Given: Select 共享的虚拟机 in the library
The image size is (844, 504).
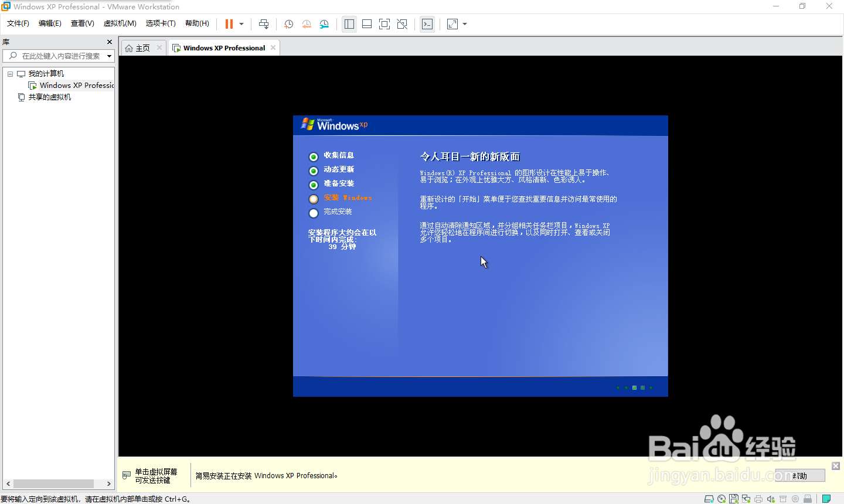Looking at the screenshot, I should [50, 97].
